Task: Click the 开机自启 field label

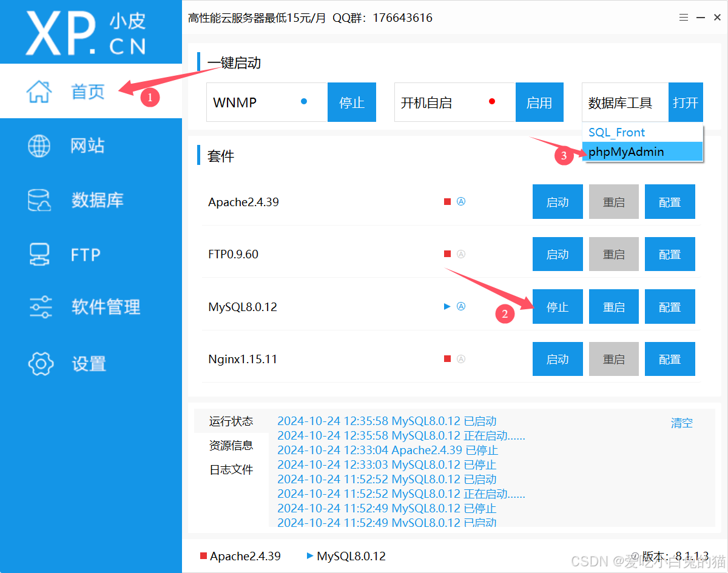Action: coord(426,102)
